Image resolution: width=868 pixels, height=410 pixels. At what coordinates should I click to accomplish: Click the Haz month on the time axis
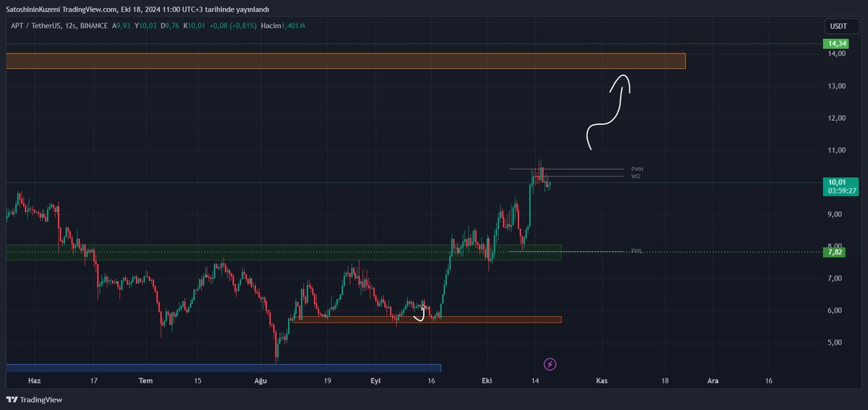coord(35,380)
